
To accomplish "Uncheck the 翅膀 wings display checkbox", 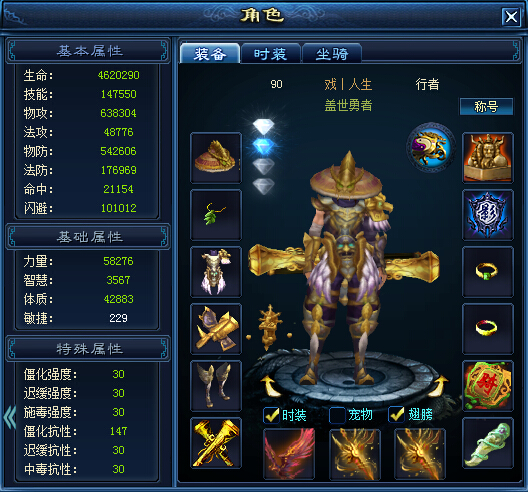I will coord(396,415).
